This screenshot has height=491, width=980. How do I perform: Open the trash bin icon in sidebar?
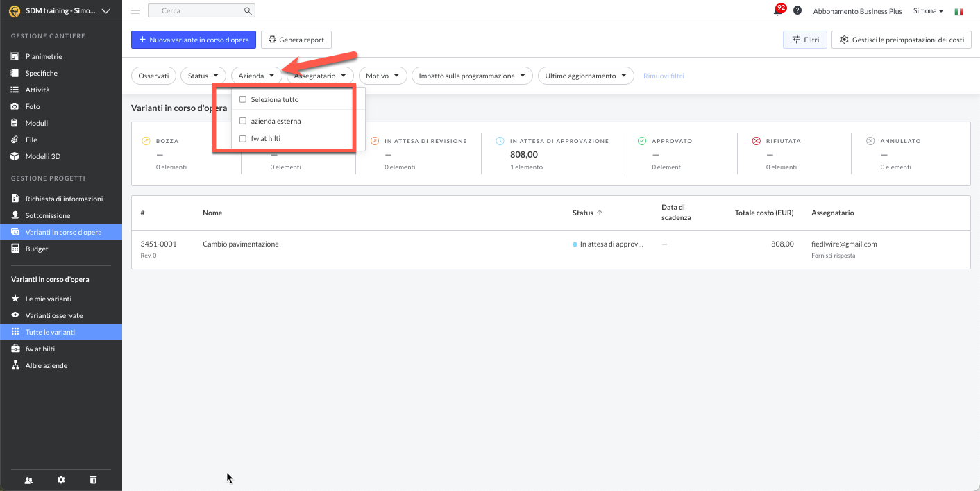(x=94, y=480)
